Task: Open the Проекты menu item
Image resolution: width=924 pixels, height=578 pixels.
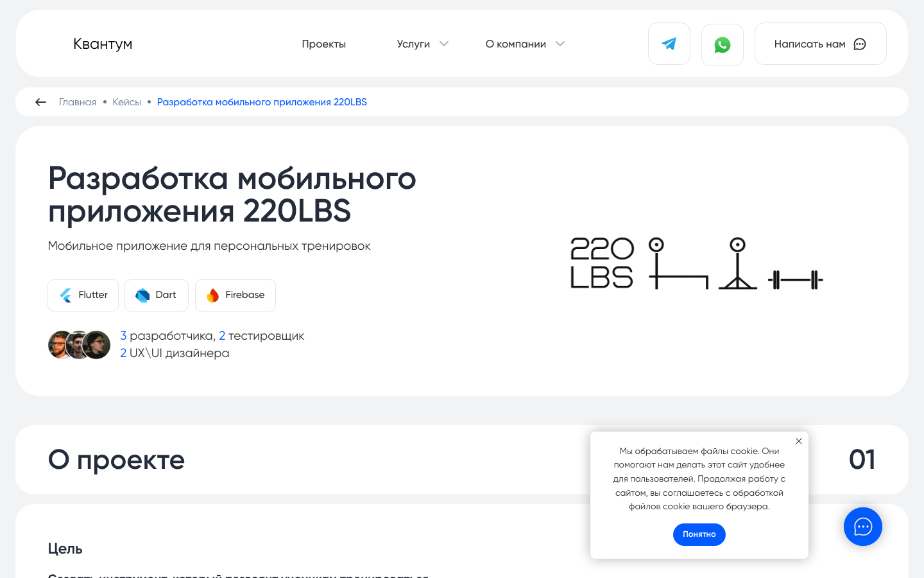Action: (324, 44)
